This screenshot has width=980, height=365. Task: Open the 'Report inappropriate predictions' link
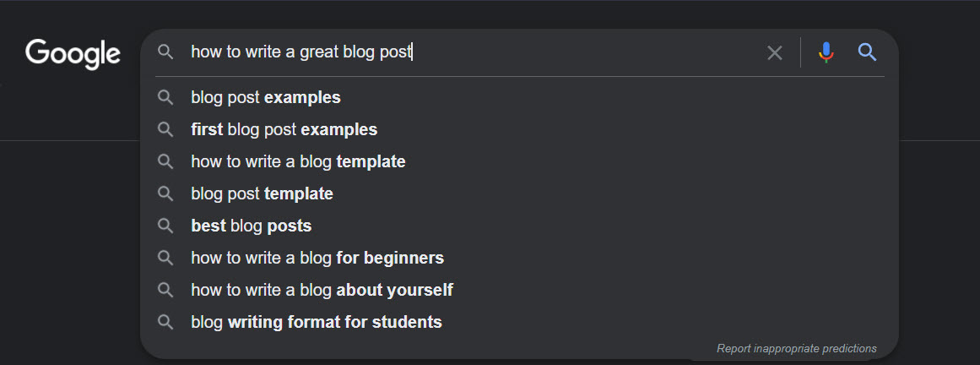point(796,349)
